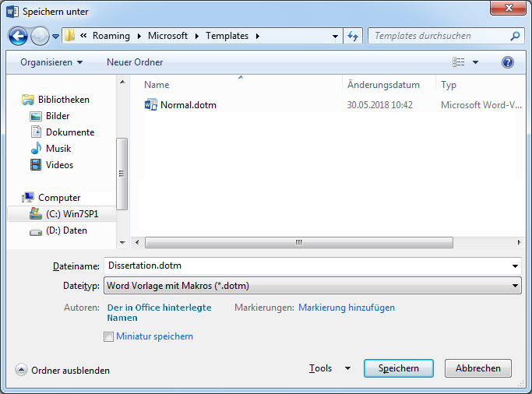Click the refresh icon beside address bar
532x394 pixels.
coord(354,36)
